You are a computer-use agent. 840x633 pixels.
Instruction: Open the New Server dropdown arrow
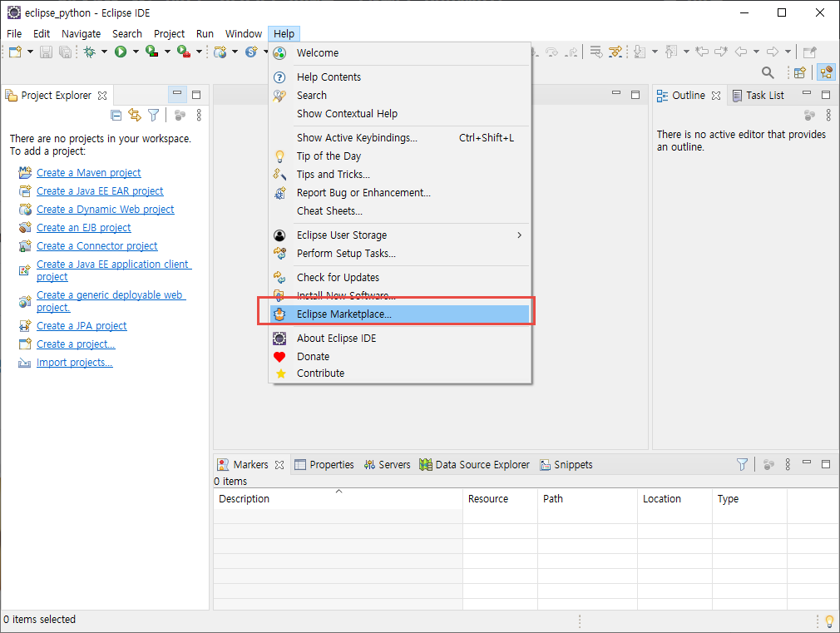[x=235, y=52]
